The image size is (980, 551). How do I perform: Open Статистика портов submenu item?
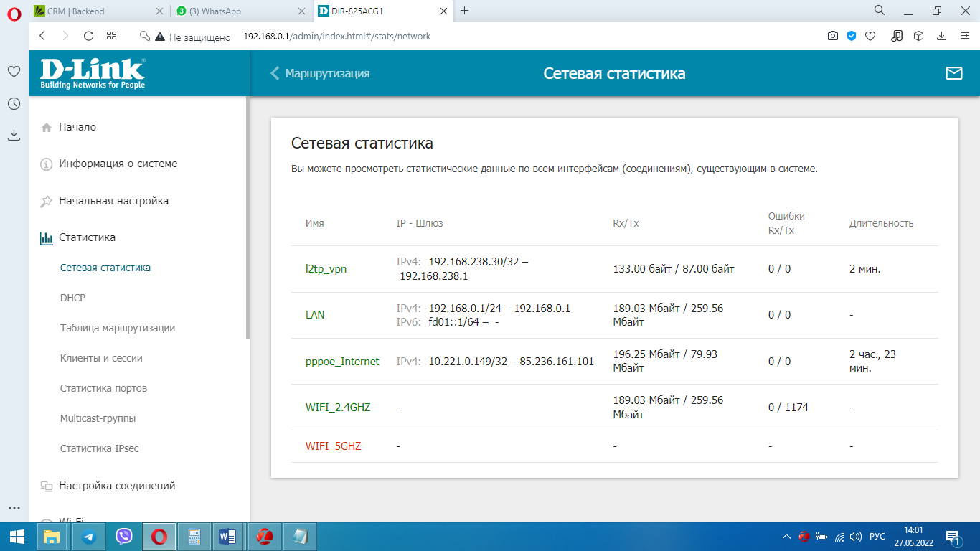click(104, 388)
